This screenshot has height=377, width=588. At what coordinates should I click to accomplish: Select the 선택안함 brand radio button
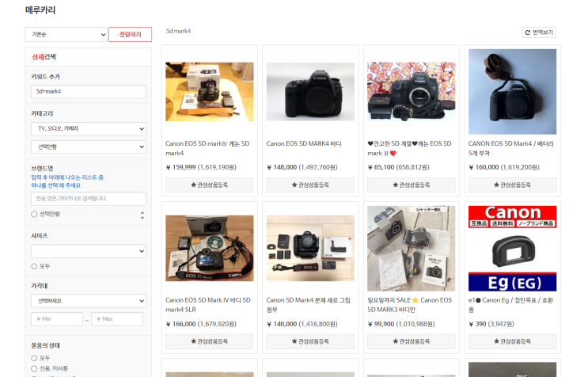tap(34, 214)
